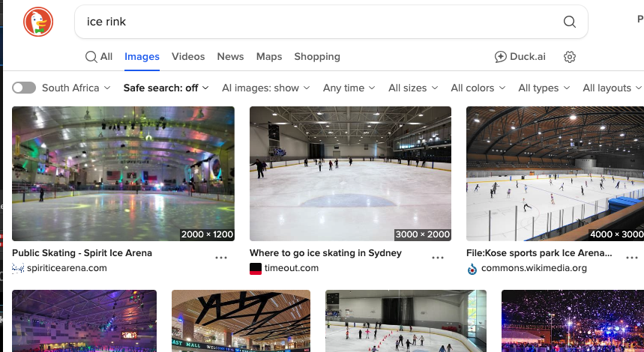Open more options for Spirit Ice Arena result
Screen dimensions: 644x352
pyautogui.click(x=221, y=257)
